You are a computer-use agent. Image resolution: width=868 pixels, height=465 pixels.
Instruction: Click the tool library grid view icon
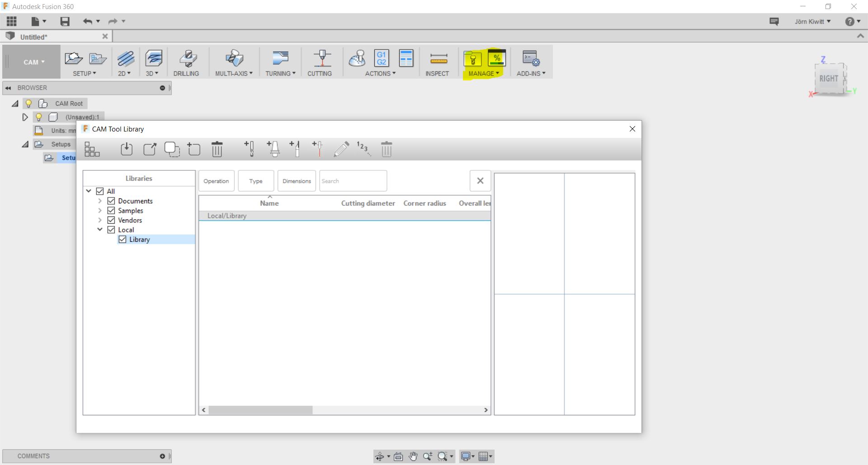pyautogui.click(x=92, y=149)
